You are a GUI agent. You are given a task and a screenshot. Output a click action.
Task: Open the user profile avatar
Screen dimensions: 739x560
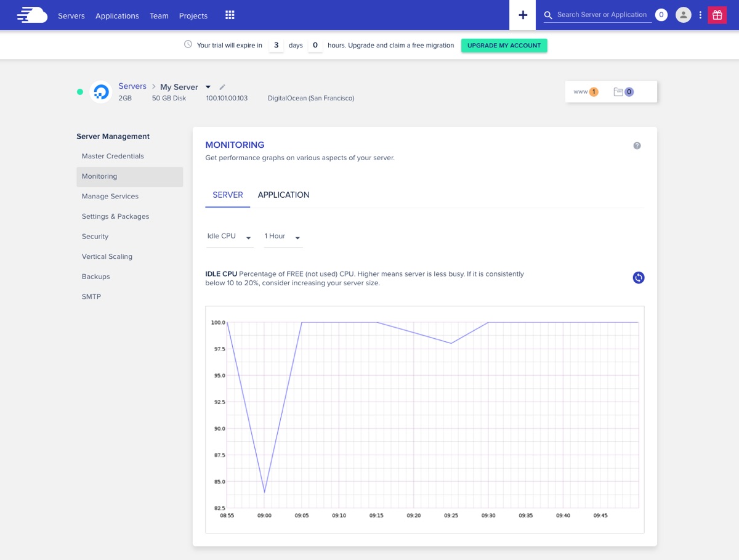(683, 15)
